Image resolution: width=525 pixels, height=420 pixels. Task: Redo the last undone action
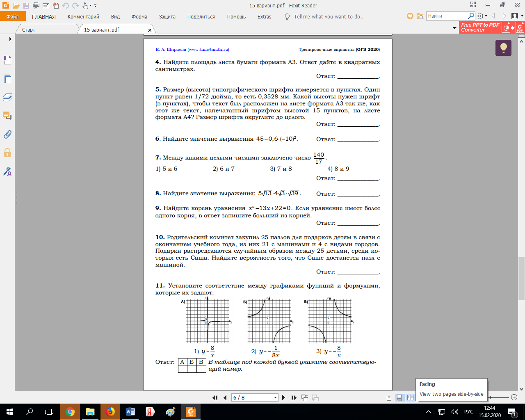coord(75,6)
